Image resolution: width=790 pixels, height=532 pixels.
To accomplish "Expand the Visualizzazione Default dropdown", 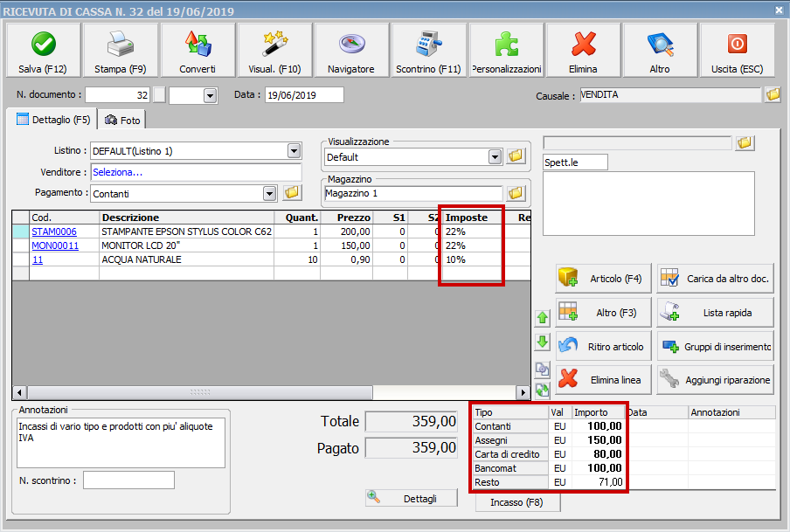I will tap(495, 156).
